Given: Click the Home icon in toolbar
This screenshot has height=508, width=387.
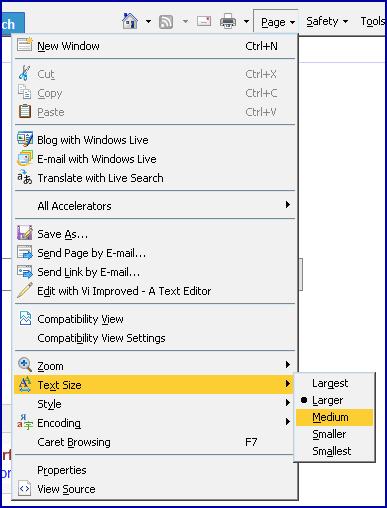Looking at the screenshot, I should click(130, 21).
